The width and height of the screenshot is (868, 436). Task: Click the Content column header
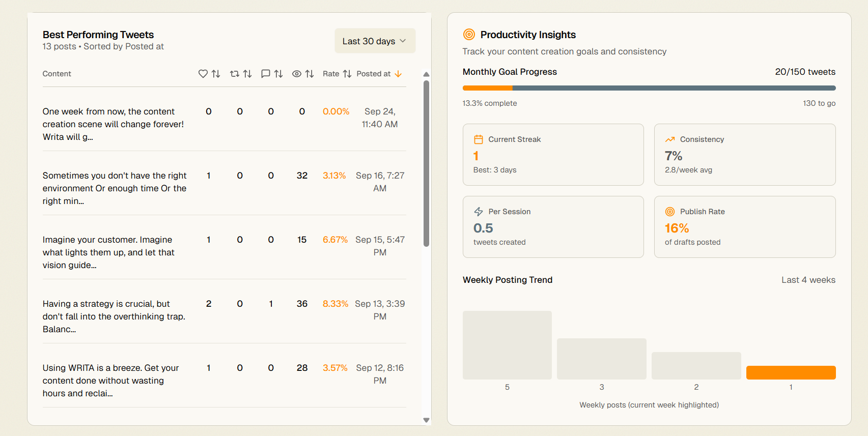pyautogui.click(x=57, y=74)
